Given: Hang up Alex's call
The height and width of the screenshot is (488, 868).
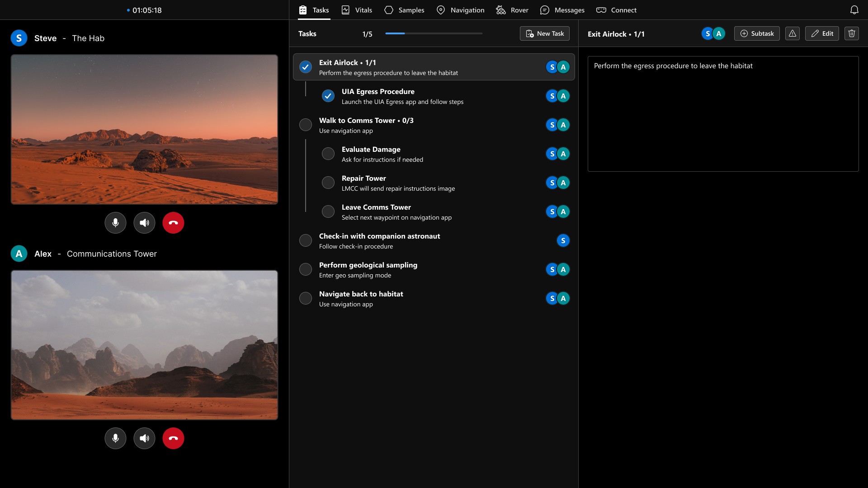Looking at the screenshot, I should [173, 438].
